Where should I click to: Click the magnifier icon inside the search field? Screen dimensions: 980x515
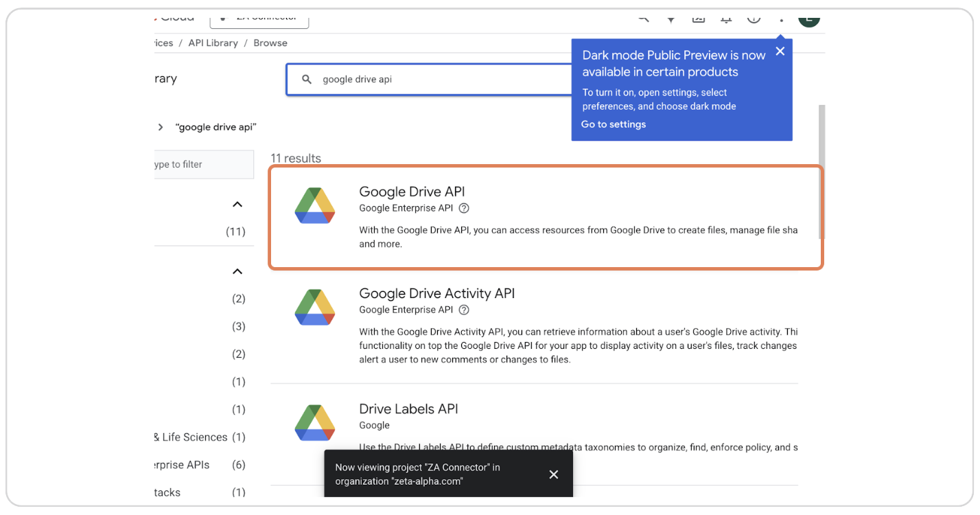(x=307, y=79)
